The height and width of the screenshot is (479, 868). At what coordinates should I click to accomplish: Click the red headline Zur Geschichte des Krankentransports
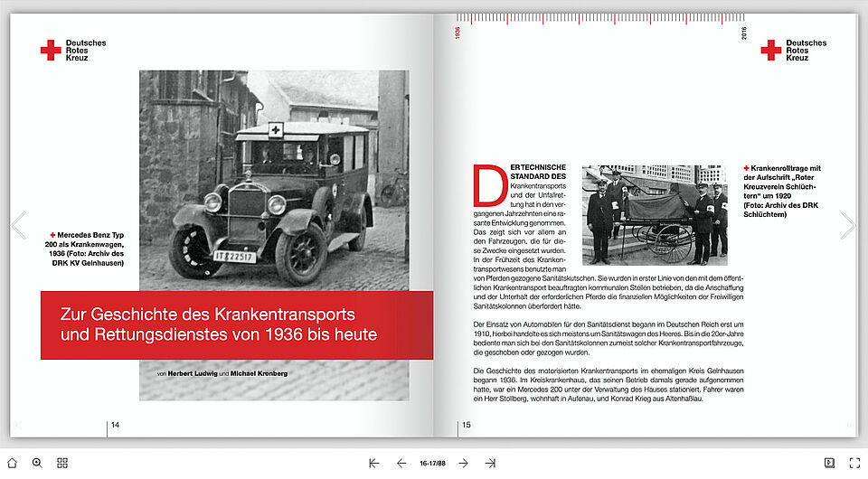coord(237,325)
